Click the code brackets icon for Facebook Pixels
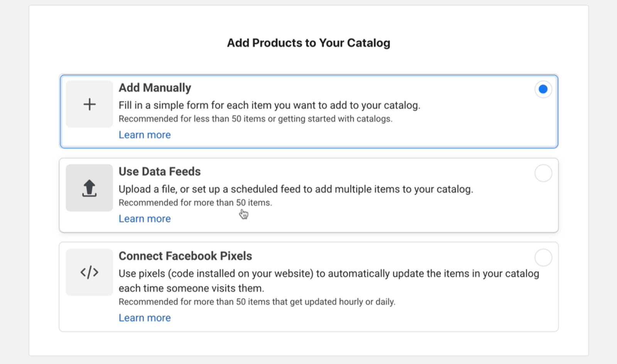617x364 pixels. tap(89, 272)
